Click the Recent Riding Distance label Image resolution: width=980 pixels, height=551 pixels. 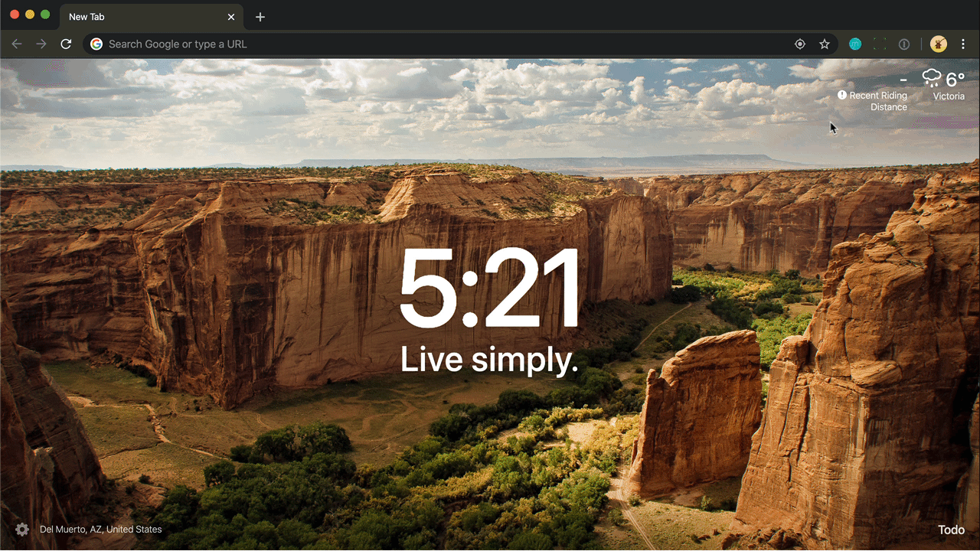point(877,101)
